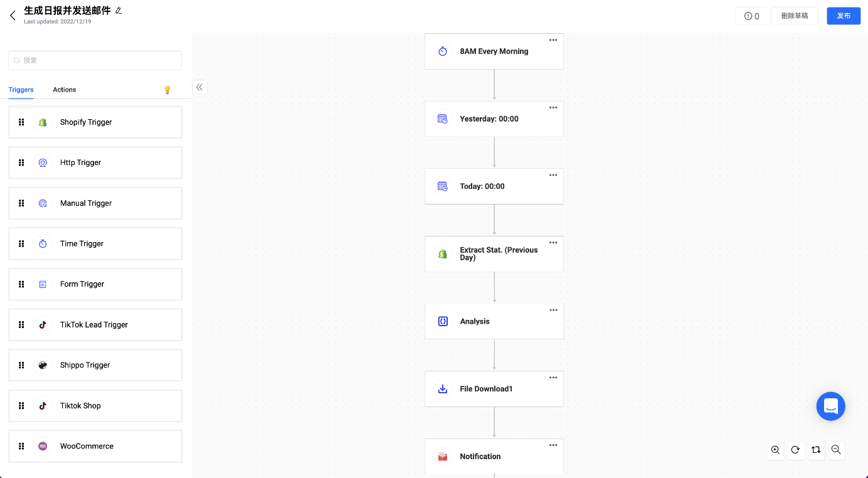
Task: Open three-dot menu on File Download1 node
Action: pyautogui.click(x=553, y=378)
